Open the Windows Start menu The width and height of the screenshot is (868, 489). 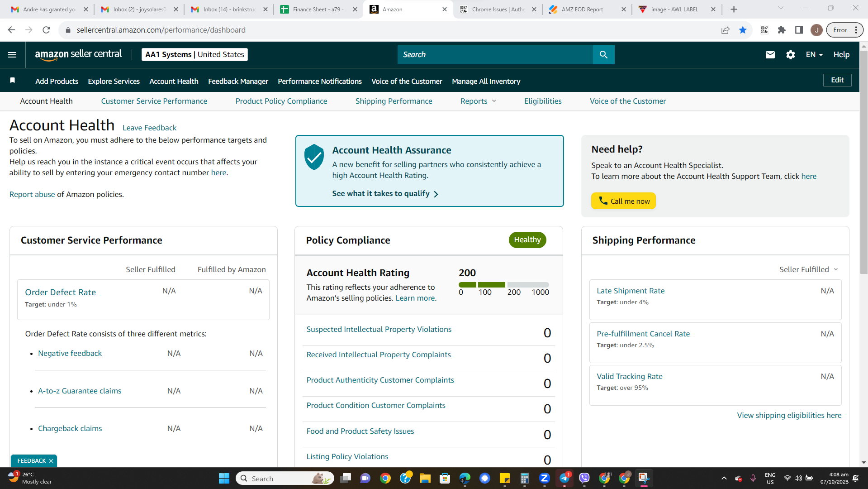(x=224, y=479)
